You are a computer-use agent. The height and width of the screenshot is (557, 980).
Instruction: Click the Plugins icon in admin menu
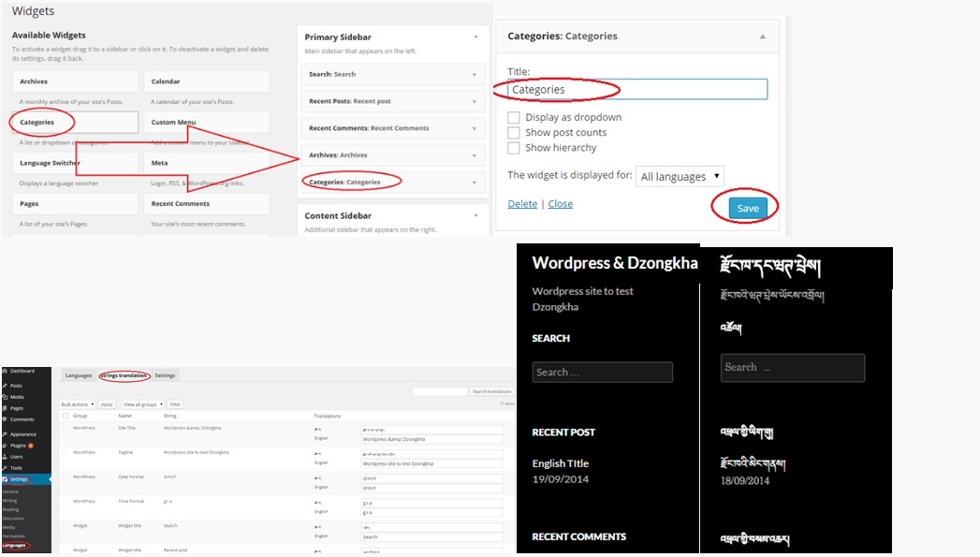[x=6, y=446]
